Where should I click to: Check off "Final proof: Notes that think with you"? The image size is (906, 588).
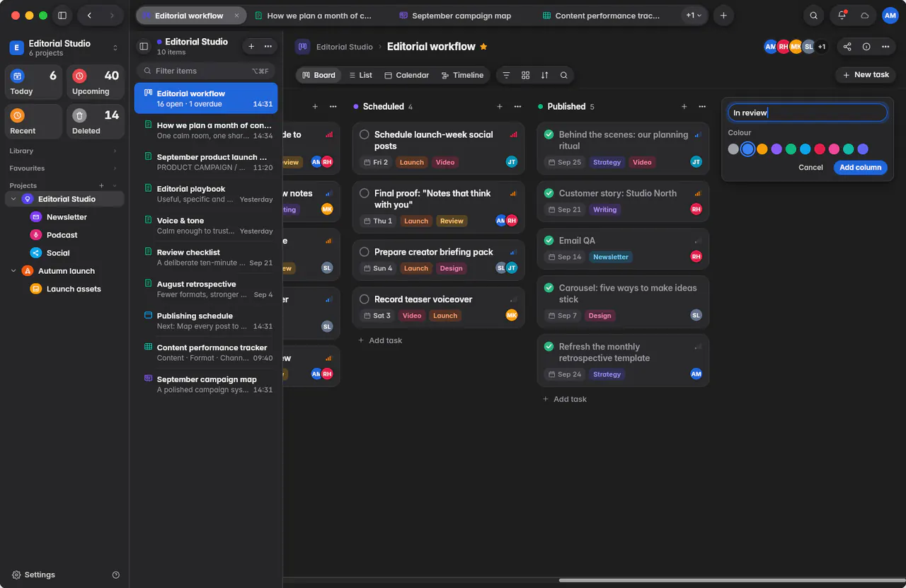[365, 193]
